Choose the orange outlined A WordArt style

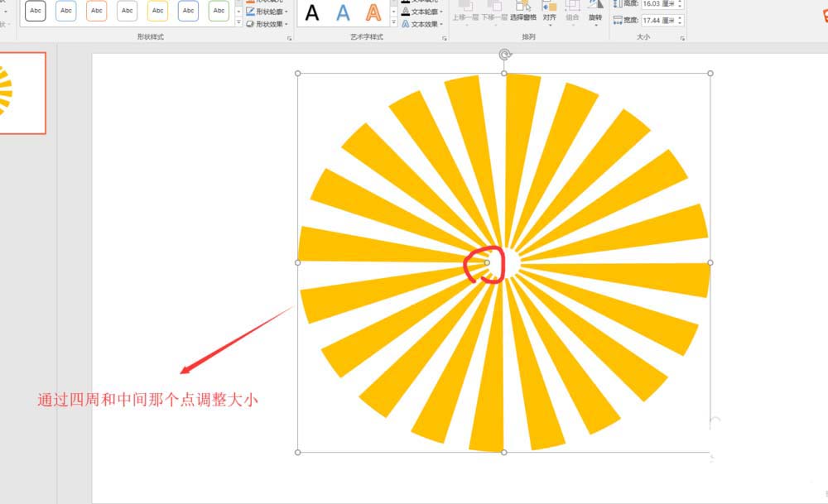click(x=373, y=12)
